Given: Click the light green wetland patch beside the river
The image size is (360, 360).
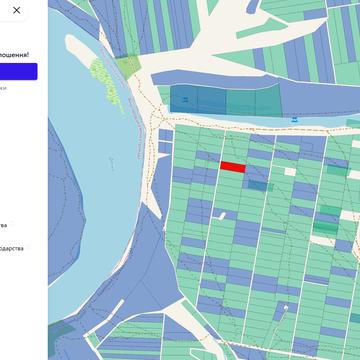Looking at the screenshot, I should point(106,85).
